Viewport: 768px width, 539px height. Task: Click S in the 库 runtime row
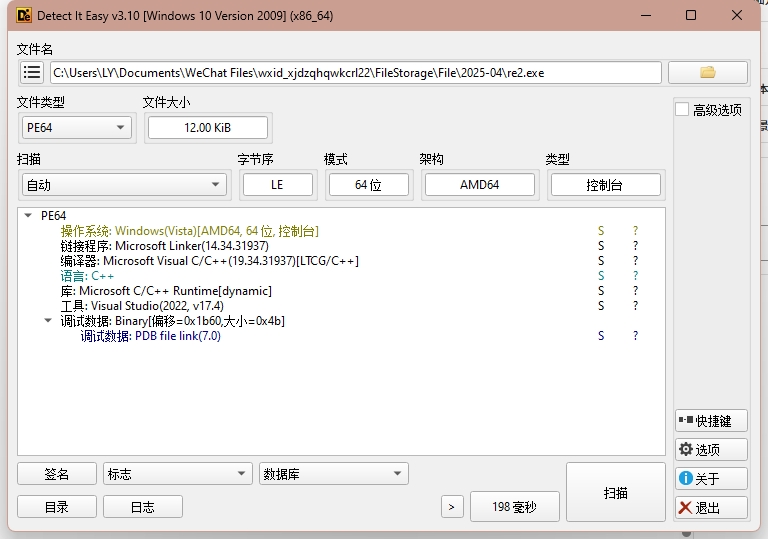601,291
